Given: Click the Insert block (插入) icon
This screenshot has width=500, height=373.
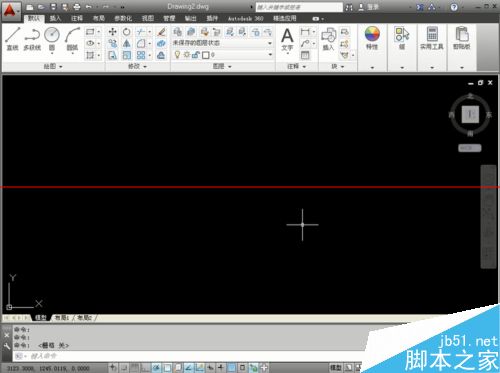Looking at the screenshot, I should [x=328, y=39].
